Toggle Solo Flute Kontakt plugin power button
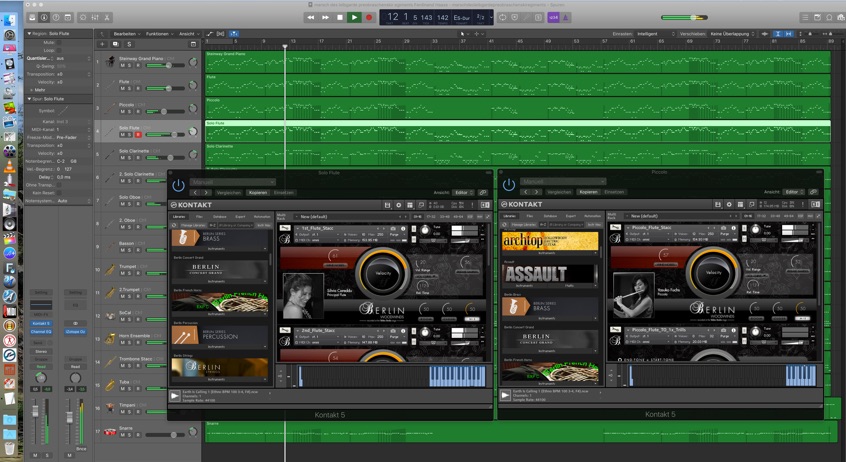Screen dimensions: 846x462 pyautogui.click(x=178, y=186)
